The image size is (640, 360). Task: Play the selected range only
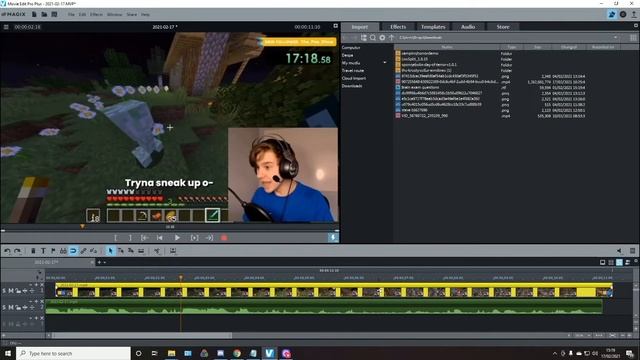[x=194, y=238]
